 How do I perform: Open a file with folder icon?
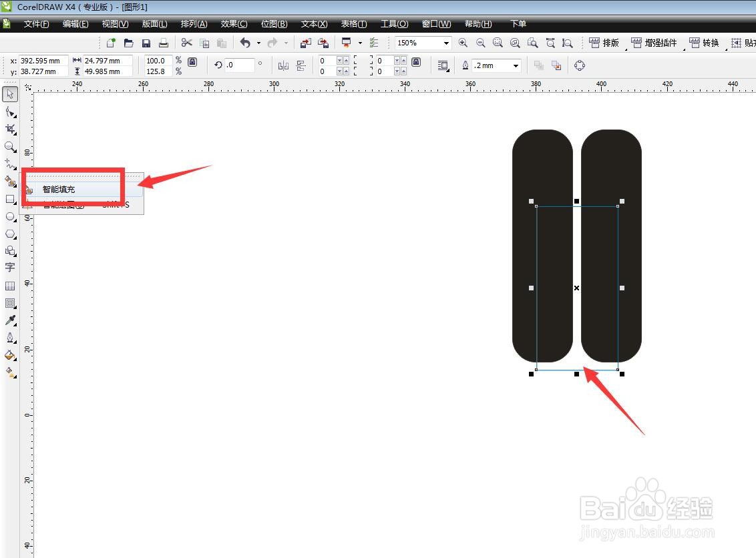[129, 43]
